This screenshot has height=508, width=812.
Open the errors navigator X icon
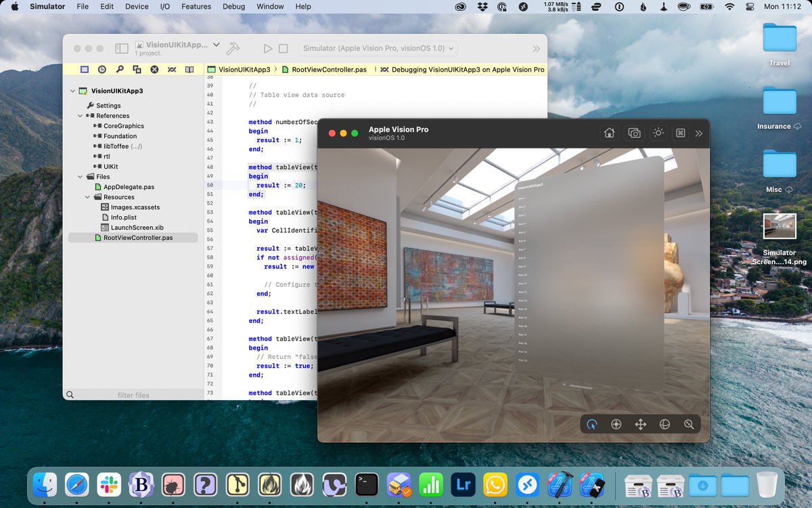pyautogui.click(x=154, y=69)
